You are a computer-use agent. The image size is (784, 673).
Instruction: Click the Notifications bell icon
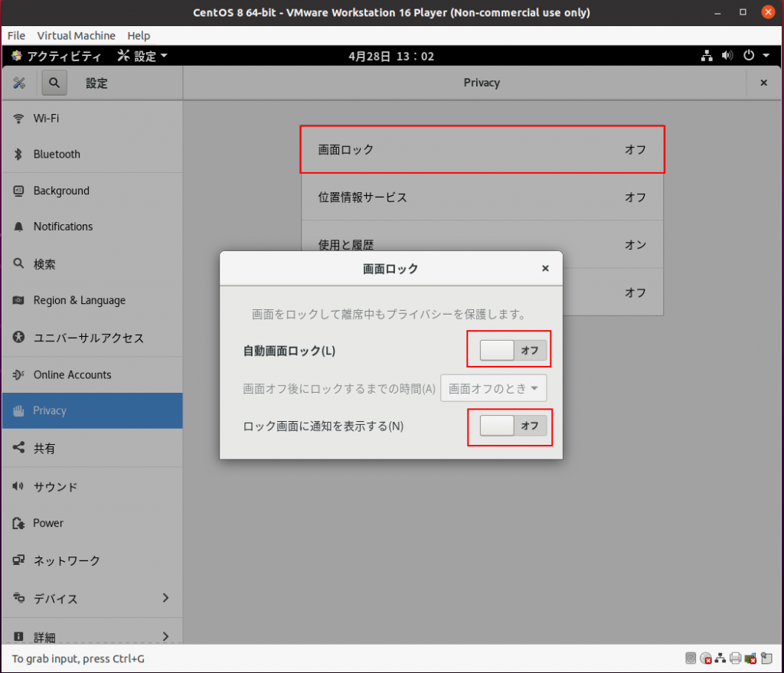[18, 227]
